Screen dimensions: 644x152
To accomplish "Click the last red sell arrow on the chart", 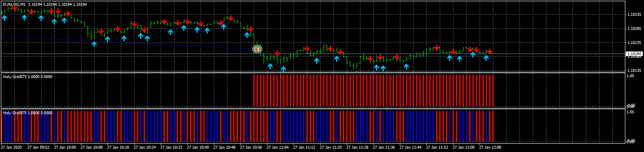I will 490,51.
